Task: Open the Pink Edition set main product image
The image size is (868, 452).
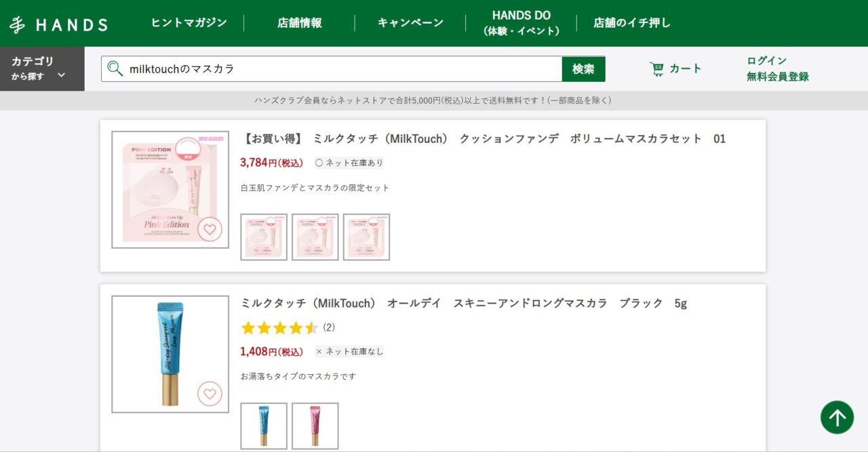Action: click(170, 190)
